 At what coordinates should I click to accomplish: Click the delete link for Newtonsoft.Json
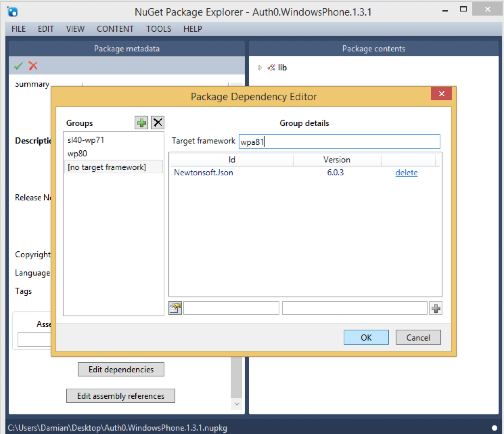[407, 173]
